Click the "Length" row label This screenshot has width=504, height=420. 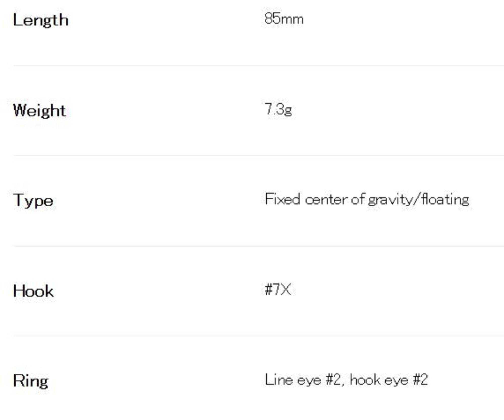pos(41,20)
